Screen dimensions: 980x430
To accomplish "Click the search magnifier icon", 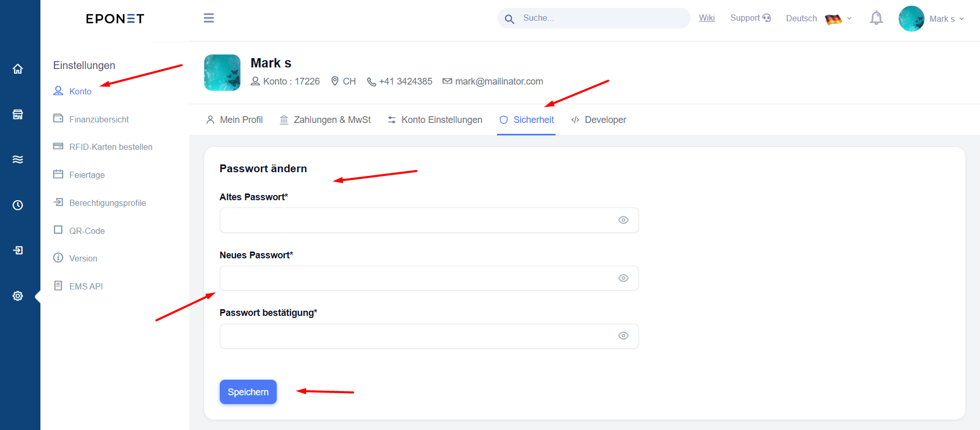I will (x=509, y=19).
